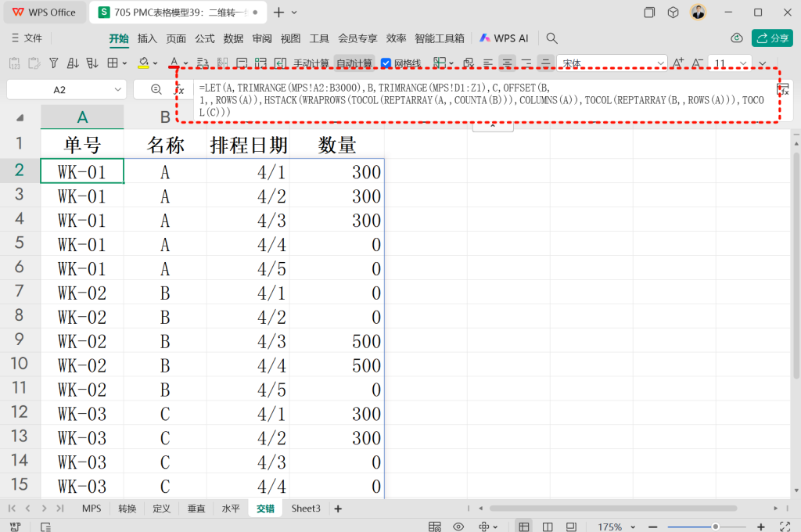Open the 智能工具箱 tab
The height and width of the screenshot is (532, 801).
point(440,38)
